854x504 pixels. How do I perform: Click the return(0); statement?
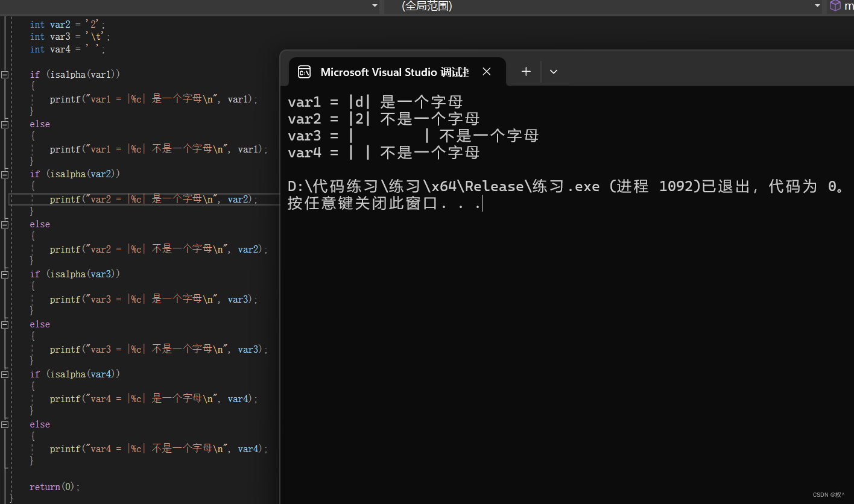(55, 487)
